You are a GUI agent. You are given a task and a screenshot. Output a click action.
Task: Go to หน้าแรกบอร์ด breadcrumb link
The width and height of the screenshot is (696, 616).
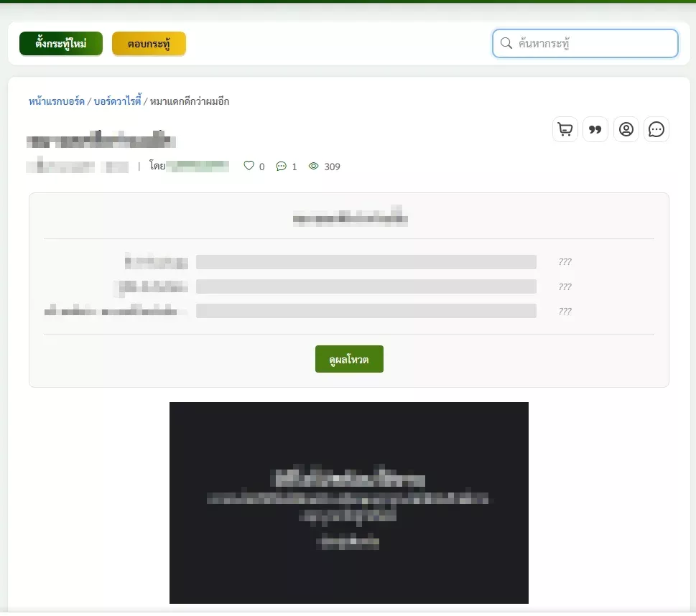pyautogui.click(x=57, y=101)
